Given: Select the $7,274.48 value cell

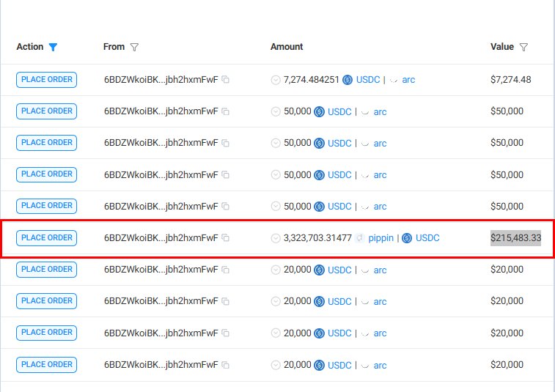Looking at the screenshot, I should [x=511, y=80].
